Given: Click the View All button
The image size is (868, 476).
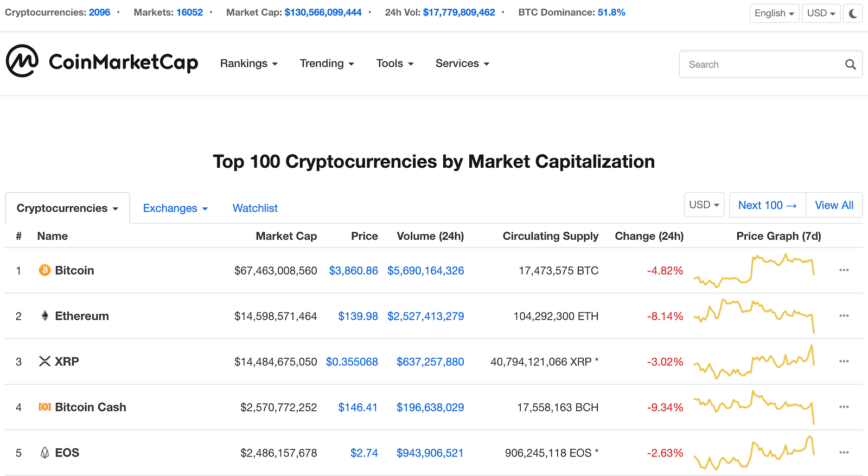Looking at the screenshot, I should 834,205.
